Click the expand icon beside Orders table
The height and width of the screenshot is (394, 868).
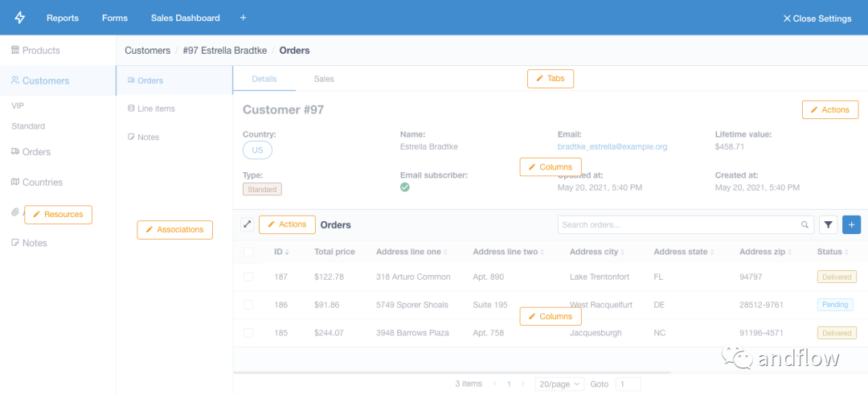248,224
